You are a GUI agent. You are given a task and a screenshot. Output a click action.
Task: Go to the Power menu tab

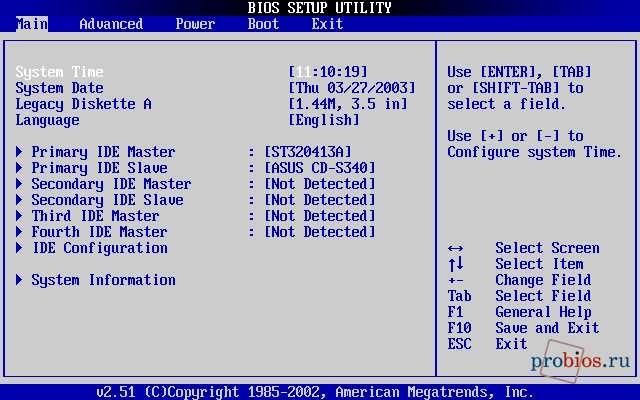[195, 24]
